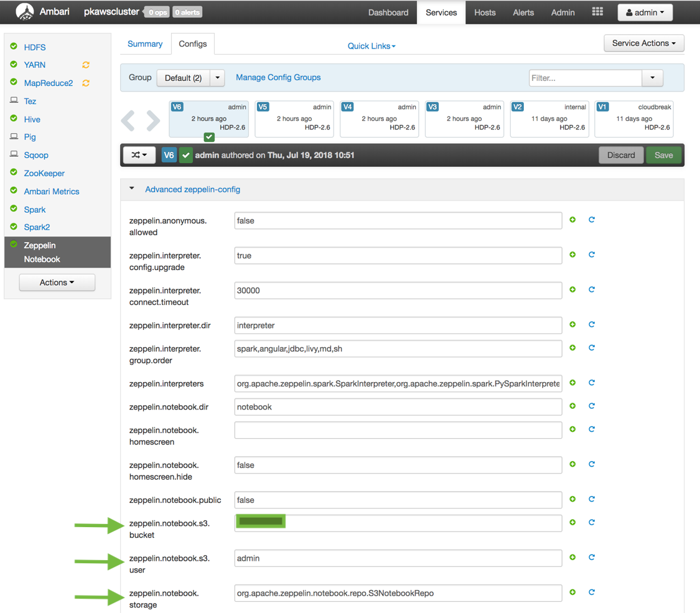This screenshot has height=613, width=700.
Task: Open the Dashboard menu item
Action: 388,12
